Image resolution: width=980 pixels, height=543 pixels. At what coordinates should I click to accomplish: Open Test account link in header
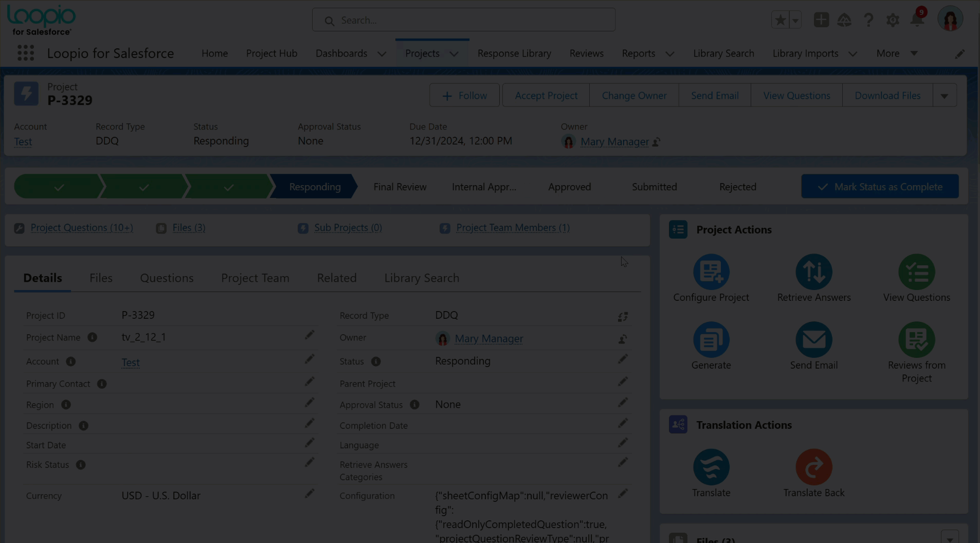23,142
